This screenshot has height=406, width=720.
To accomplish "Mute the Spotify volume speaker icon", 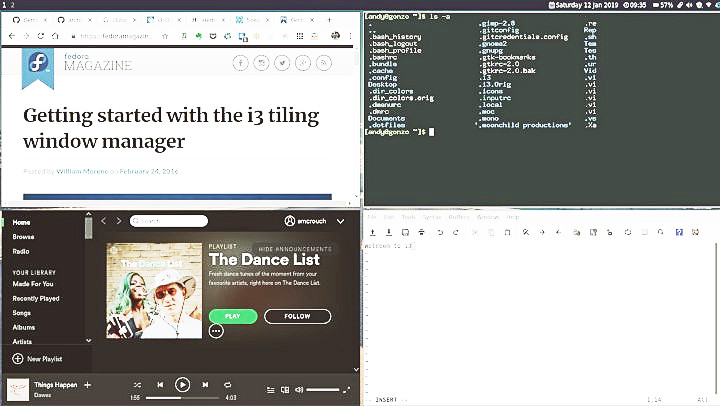I will point(298,389).
